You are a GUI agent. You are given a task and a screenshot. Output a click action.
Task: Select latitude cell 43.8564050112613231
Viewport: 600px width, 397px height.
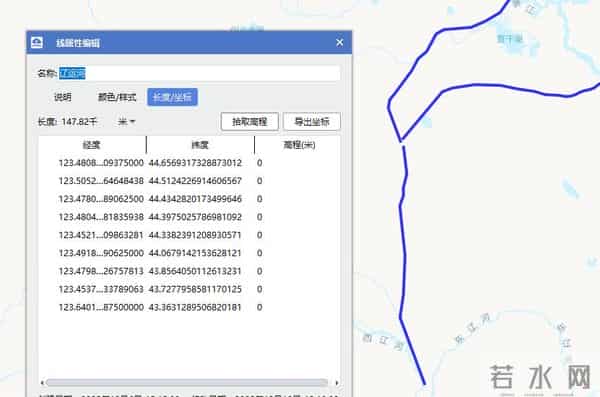195,271
